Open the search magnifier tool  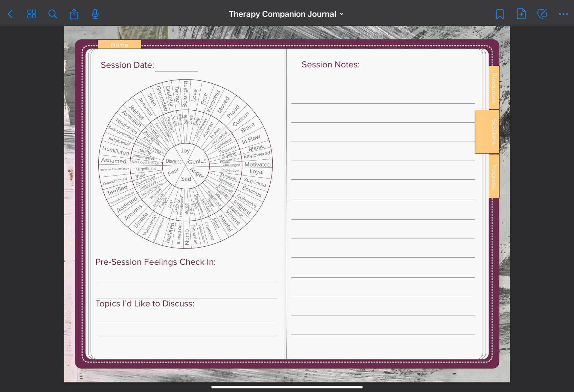click(x=53, y=14)
